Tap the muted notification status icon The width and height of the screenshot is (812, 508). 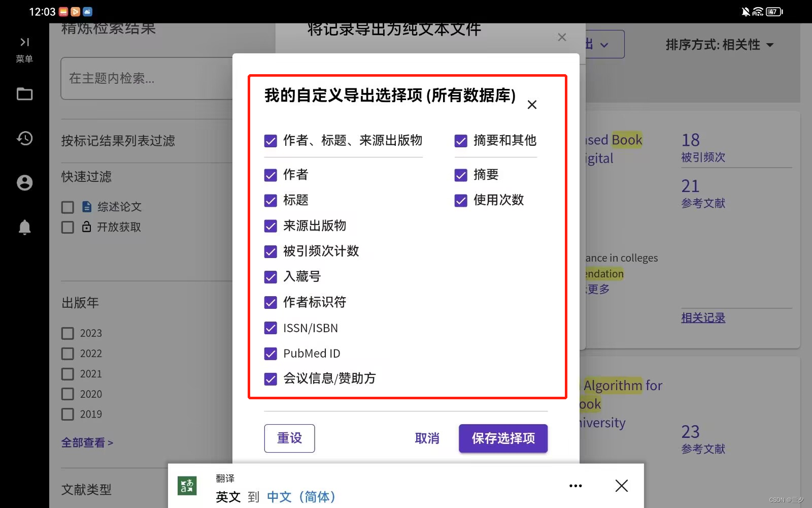(746, 11)
